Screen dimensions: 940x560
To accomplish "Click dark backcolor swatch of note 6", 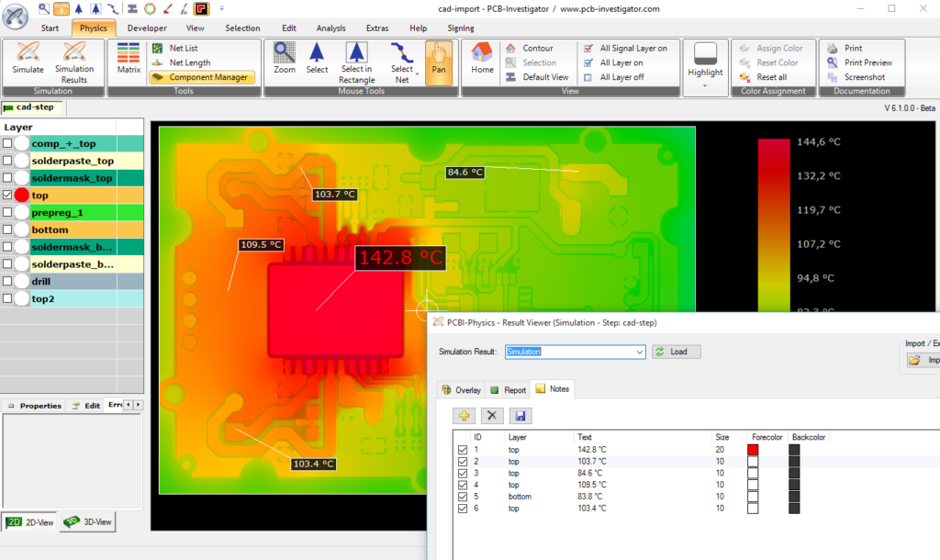I will point(794,509).
